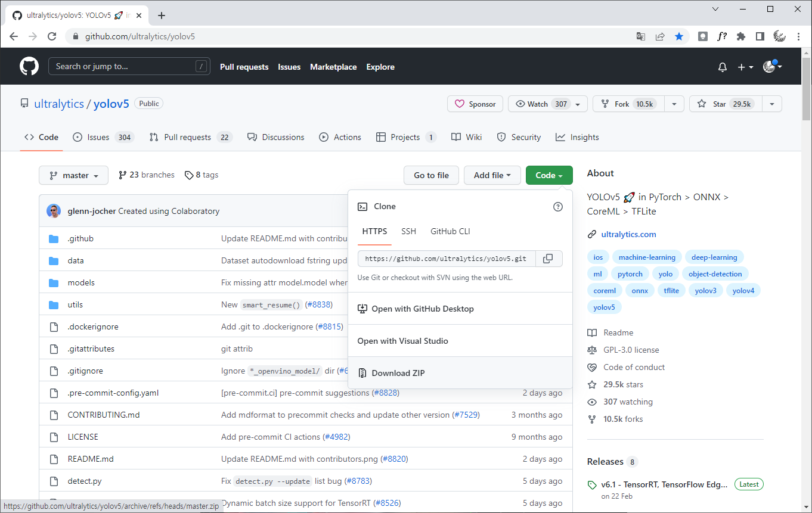Image resolution: width=812 pixels, height=513 pixels.
Task: Open the Watch dropdown
Action: [x=548, y=104]
